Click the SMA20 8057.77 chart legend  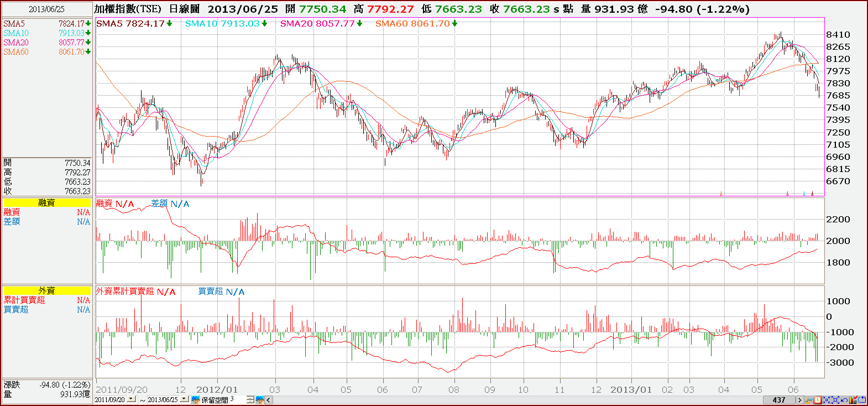click(x=322, y=23)
